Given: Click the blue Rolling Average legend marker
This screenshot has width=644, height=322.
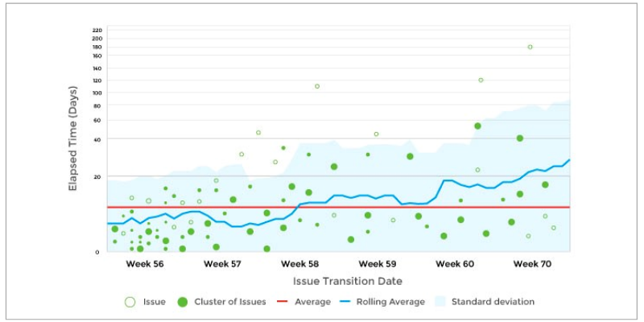Looking at the screenshot, I should (x=344, y=302).
